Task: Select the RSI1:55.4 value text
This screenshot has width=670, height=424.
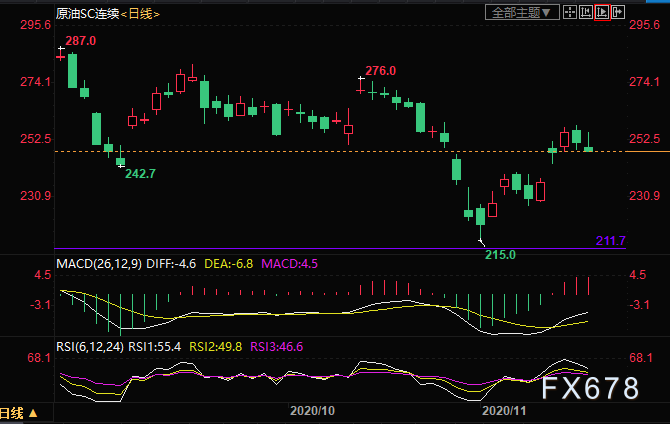Action: point(155,346)
